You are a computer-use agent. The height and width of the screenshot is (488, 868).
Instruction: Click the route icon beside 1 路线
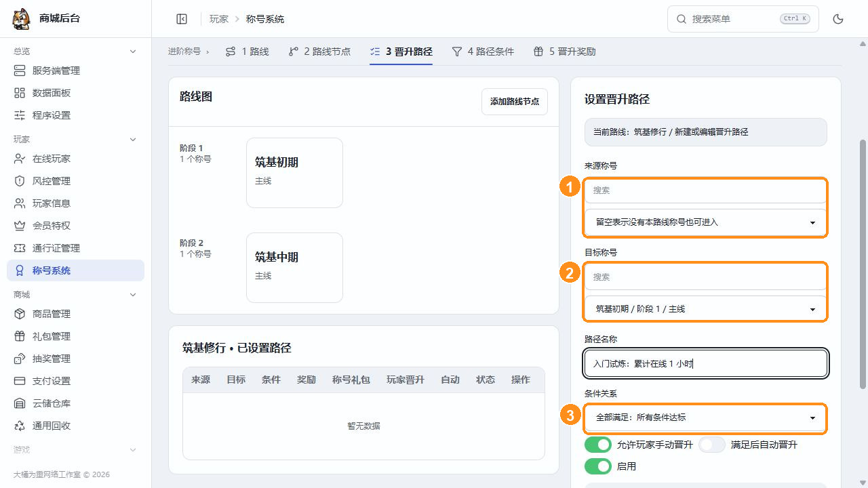pyautogui.click(x=231, y=52)
